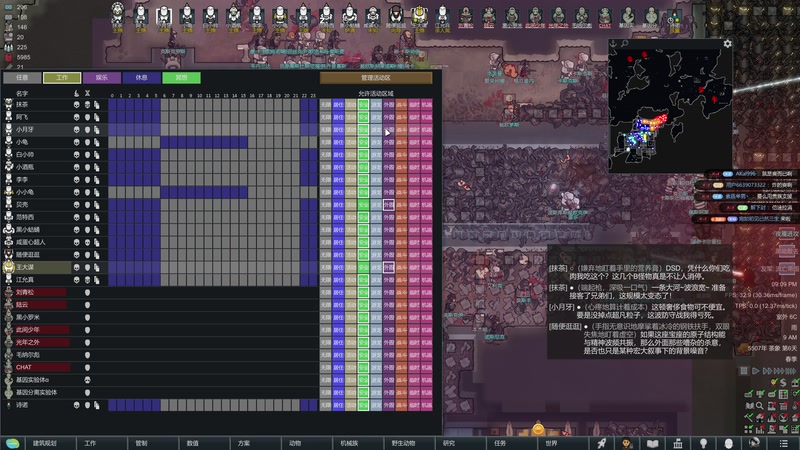The height and width of the screenshot is (450, 800).
Task: Assign 季季 to the 游龙 area
Action: click(376, 180)
